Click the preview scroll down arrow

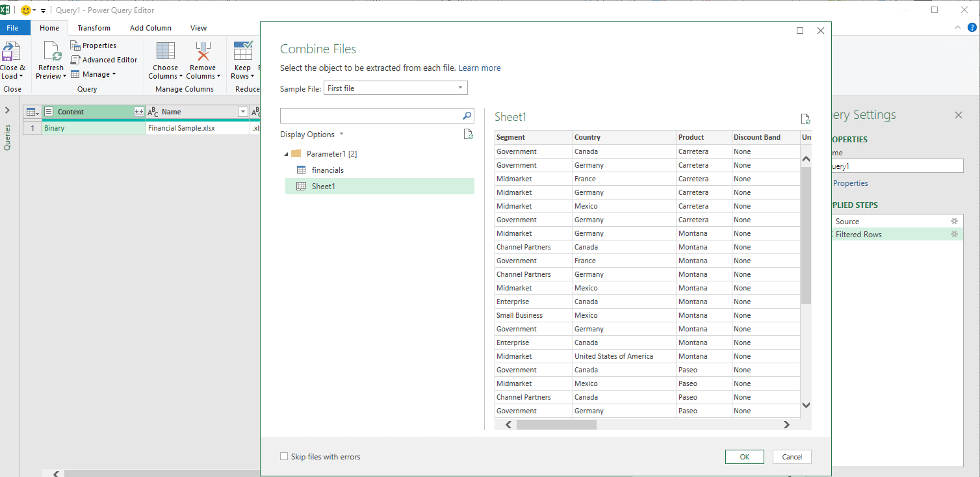806,406
